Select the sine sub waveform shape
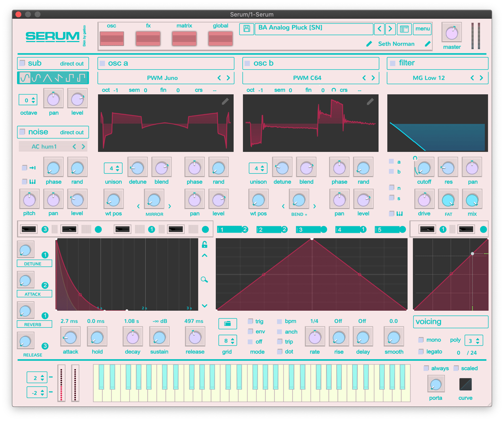The width and height of the screenshot is (504, 421). (25, 78)
